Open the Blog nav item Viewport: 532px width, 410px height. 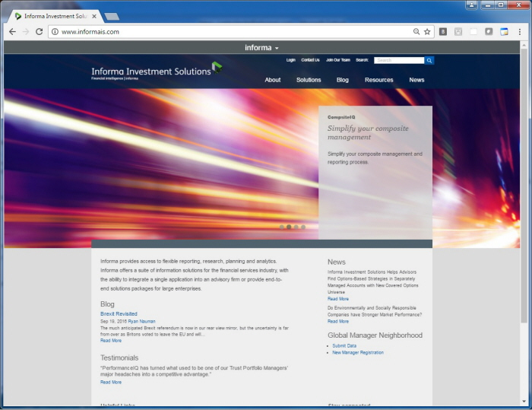342,80
